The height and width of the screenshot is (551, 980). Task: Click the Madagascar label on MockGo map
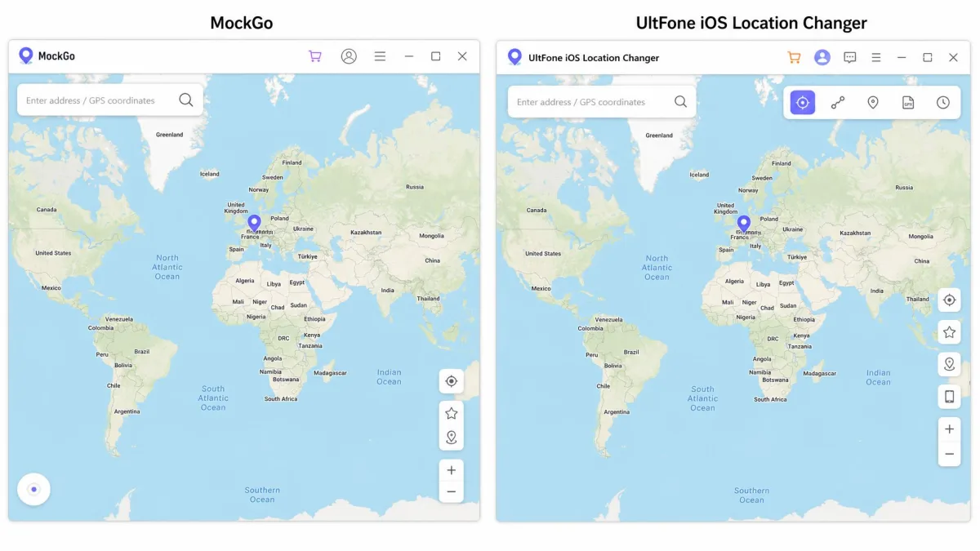[x=330, y=372]
